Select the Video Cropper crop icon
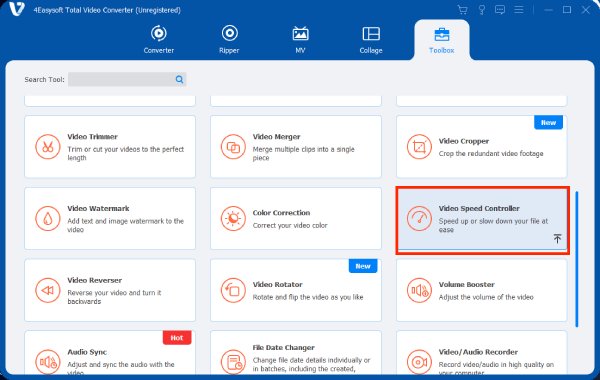600x380 pixels. point(419,147)
